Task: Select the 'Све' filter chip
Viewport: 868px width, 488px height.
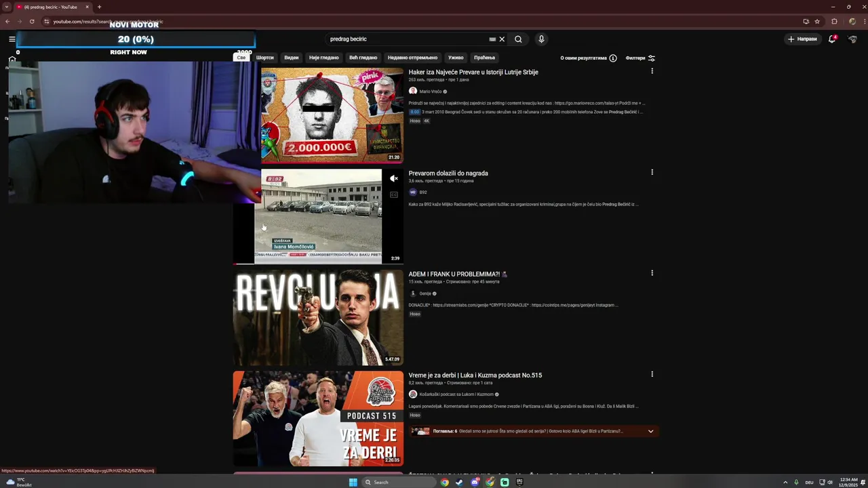Action: pyautogui.click(x=241, y=58)
